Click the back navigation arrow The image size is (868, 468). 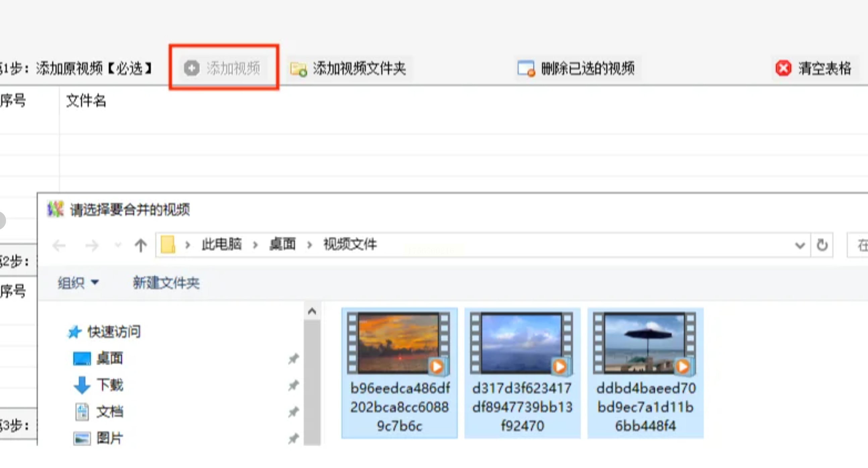coord(59,245)
